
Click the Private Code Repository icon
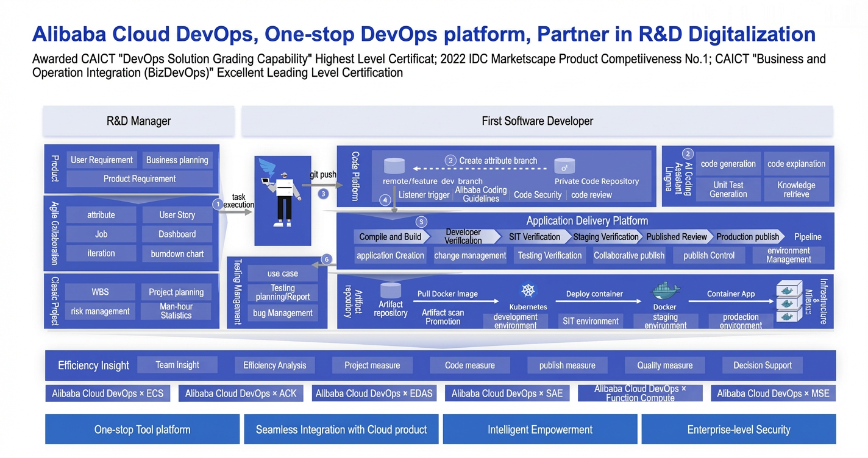tap(564, 166)
